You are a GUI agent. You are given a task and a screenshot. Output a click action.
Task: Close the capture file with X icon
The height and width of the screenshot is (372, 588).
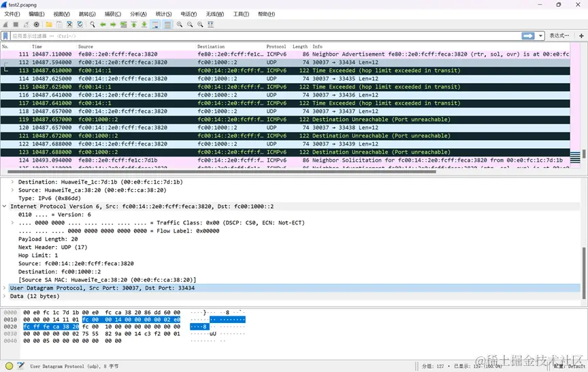pyautogui.click(x=69, y=24)
